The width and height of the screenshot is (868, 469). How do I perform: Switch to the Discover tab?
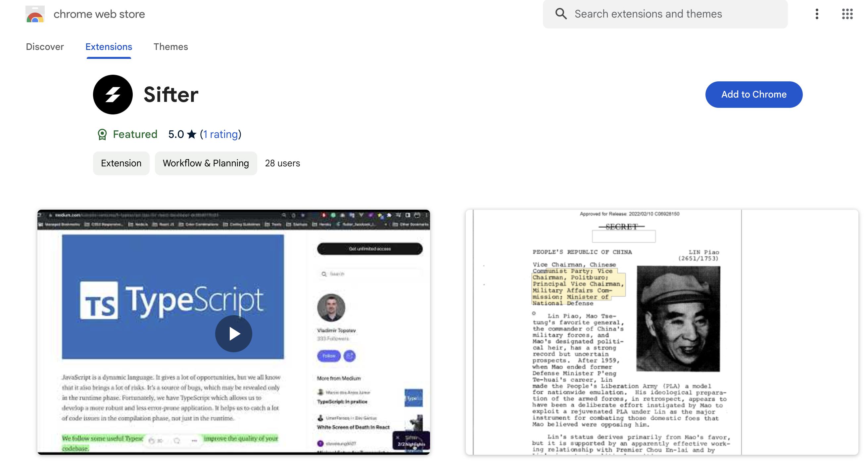(x=45, y=47)
